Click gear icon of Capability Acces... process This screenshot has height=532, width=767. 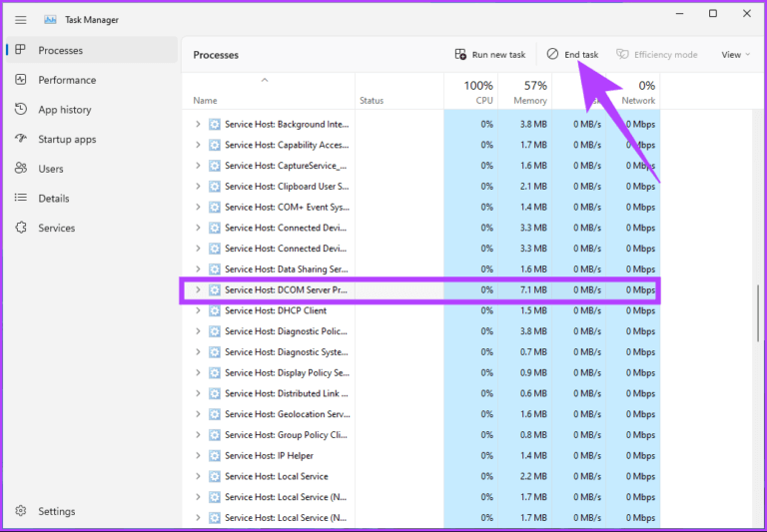(215, 145)
